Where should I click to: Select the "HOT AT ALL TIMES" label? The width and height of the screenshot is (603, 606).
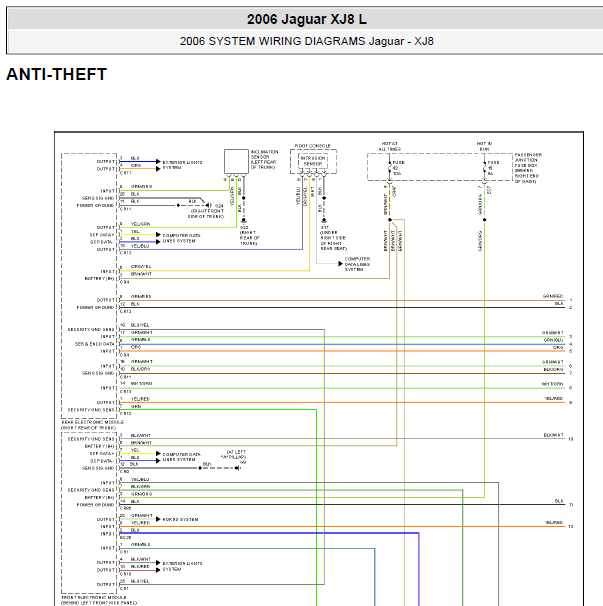click(389, 146)
